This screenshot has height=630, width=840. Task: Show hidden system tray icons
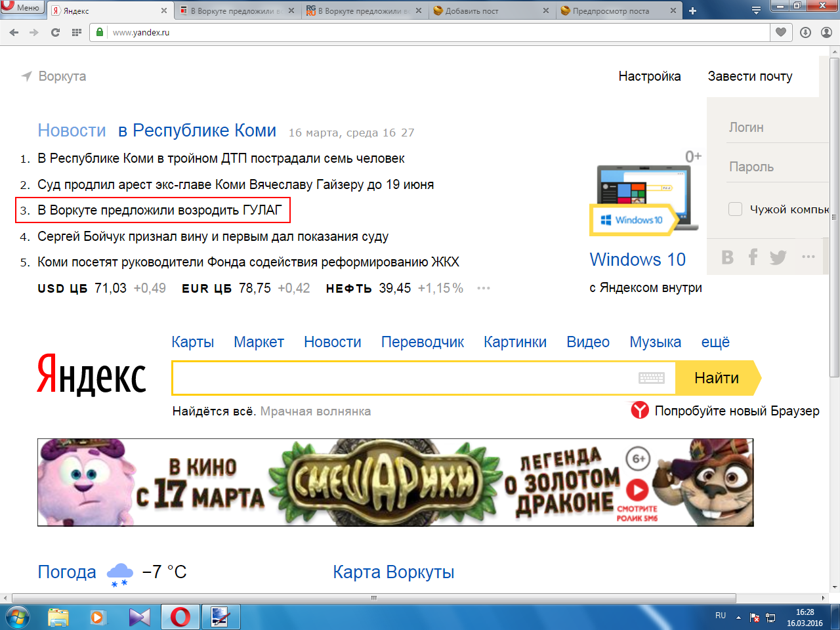tap(738, 618)
